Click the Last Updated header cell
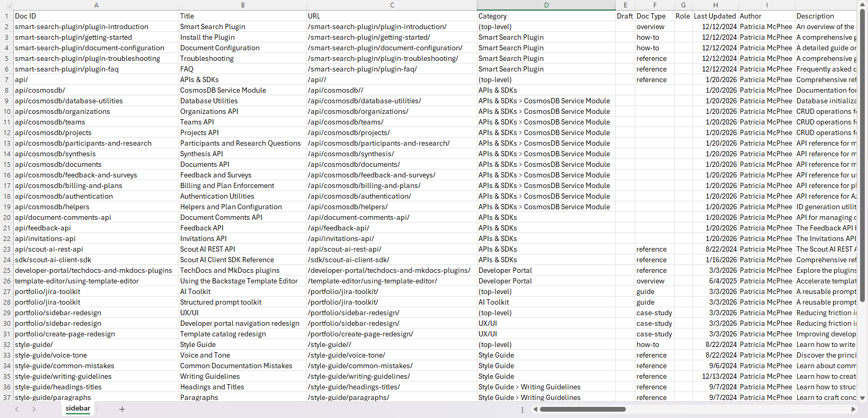This screenshot has width=868, height=418. (715, 16)
